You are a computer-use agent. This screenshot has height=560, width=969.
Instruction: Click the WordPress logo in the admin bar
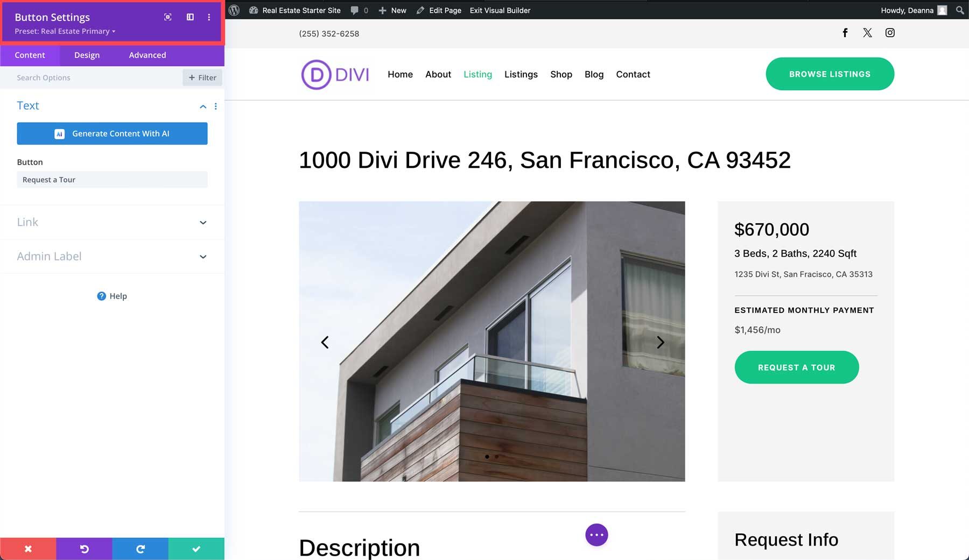point(234,10)
